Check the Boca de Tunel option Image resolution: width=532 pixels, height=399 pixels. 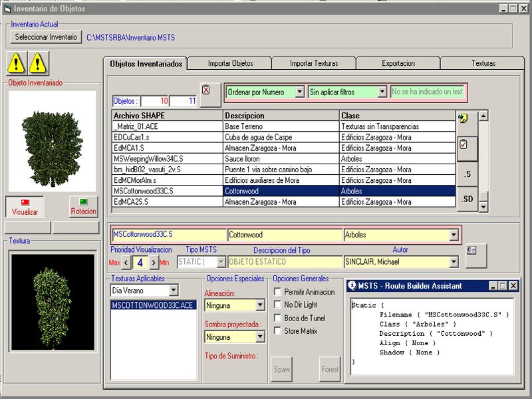pyautogui.click(x=277, y=318)
